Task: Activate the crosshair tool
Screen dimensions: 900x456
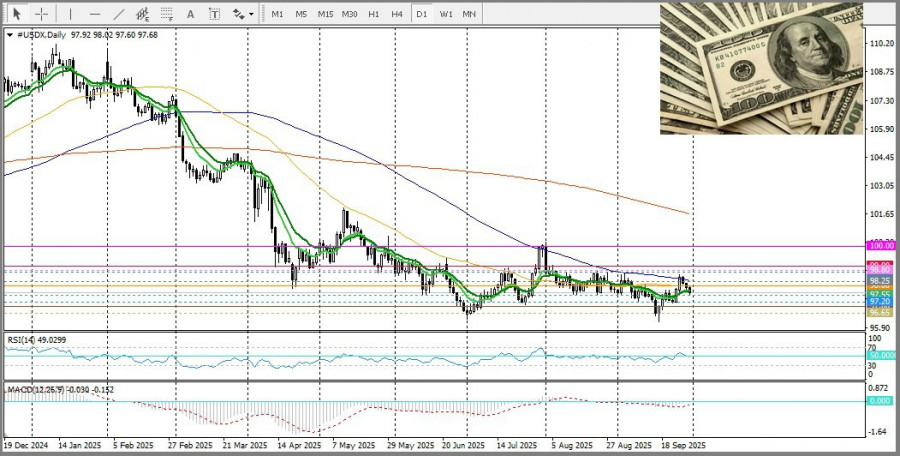Action: pos(42,14)
